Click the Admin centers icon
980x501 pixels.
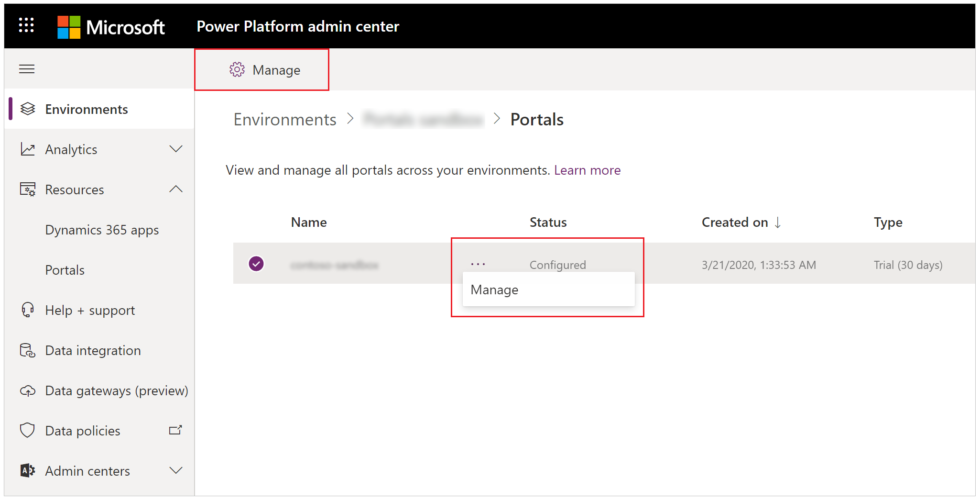[x=28, y=471]
